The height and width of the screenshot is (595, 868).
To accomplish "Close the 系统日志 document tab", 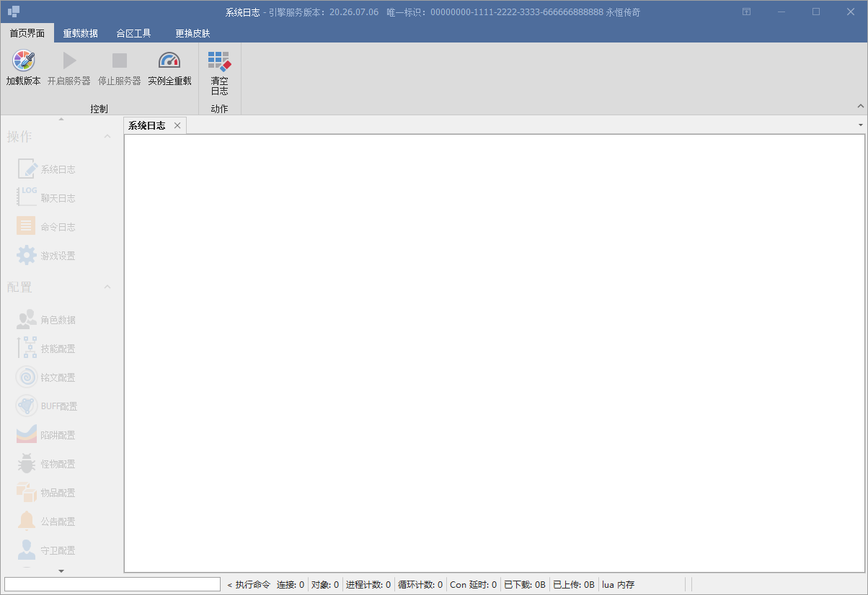I will (x=177, y=125).
